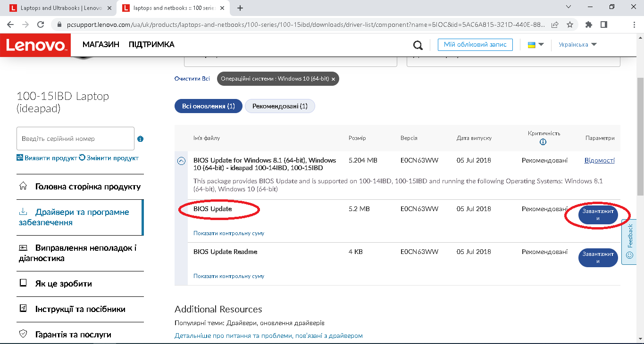Screen dimensions: 644x344
Task: Open Chrome three-dot menu
Action: [634, 25]
